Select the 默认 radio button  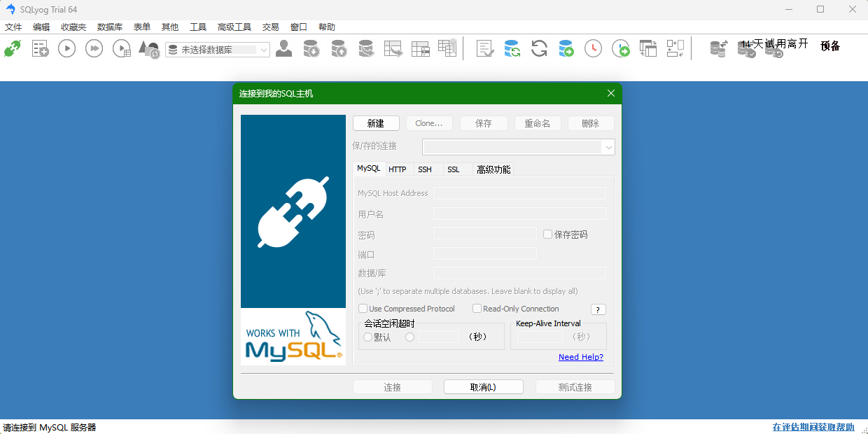(x=368, y=337)
